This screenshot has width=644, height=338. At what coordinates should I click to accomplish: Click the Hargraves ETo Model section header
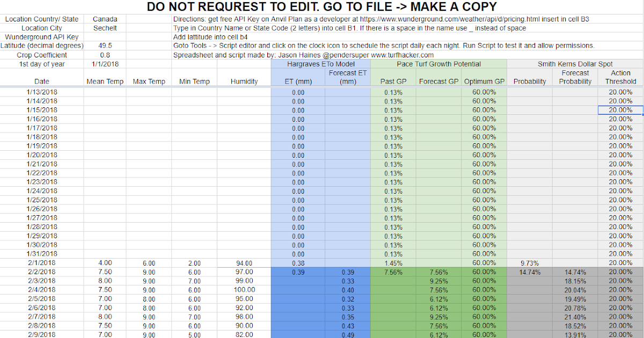pos(320,64)
